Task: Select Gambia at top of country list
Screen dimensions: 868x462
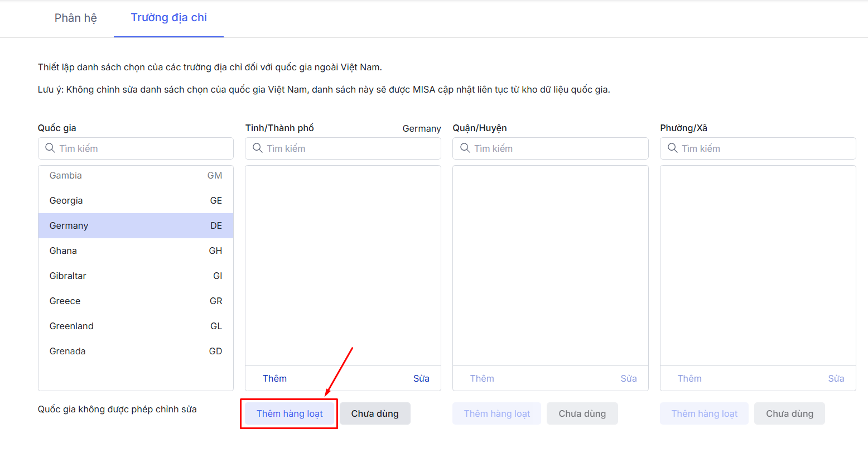Action: (136, 176)
